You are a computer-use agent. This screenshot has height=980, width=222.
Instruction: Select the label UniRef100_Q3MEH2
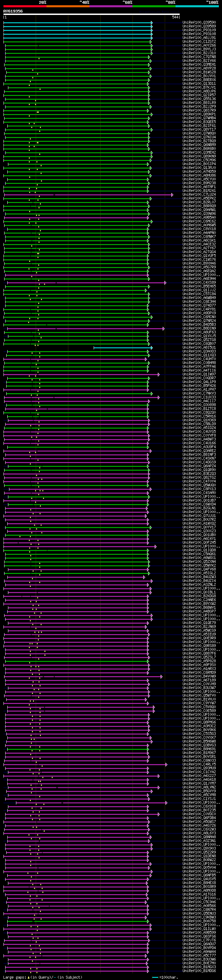pyautogui.click(x=199, y=153)
